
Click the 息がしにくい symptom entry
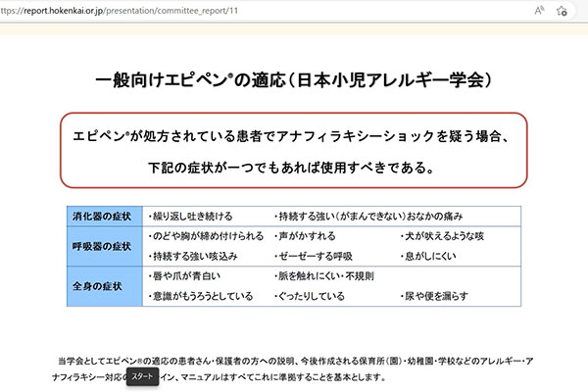(431, 256)
